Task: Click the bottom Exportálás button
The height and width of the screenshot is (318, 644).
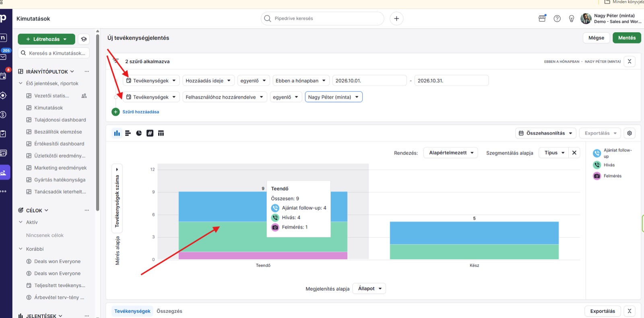Action: click(603, 311)
